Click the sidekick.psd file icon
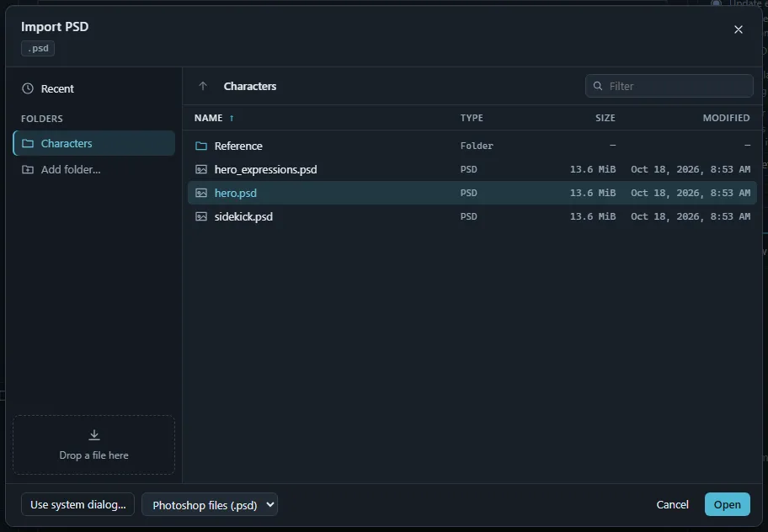This screenshot has height=532, width=768. 201,216
